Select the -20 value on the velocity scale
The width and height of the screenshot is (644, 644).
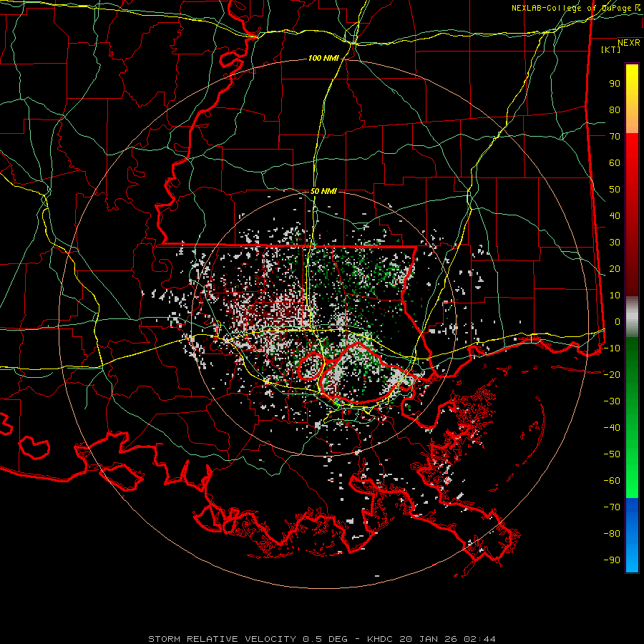[612, 374]
